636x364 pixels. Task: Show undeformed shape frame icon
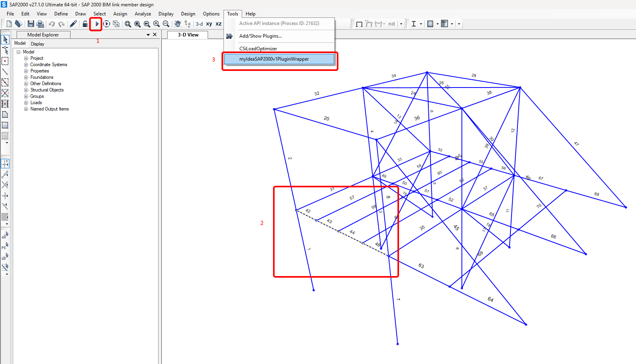pos(359,24)
